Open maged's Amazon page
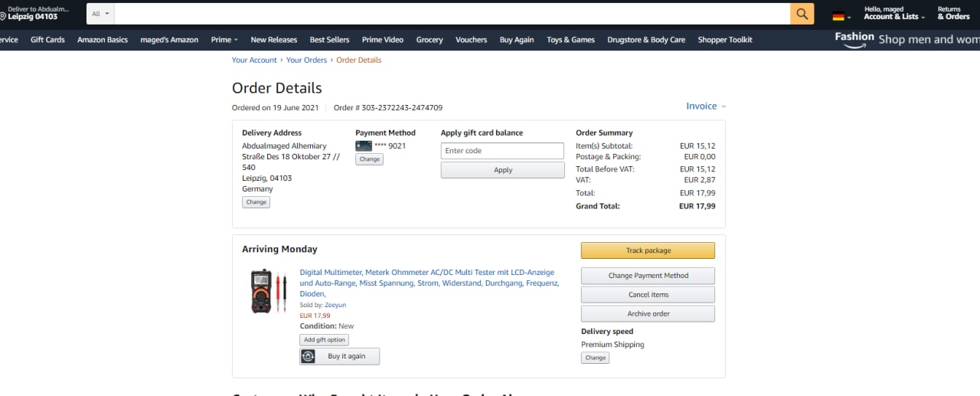The height and width of the screenshot is (396, 980). click(x=169, y=40)
